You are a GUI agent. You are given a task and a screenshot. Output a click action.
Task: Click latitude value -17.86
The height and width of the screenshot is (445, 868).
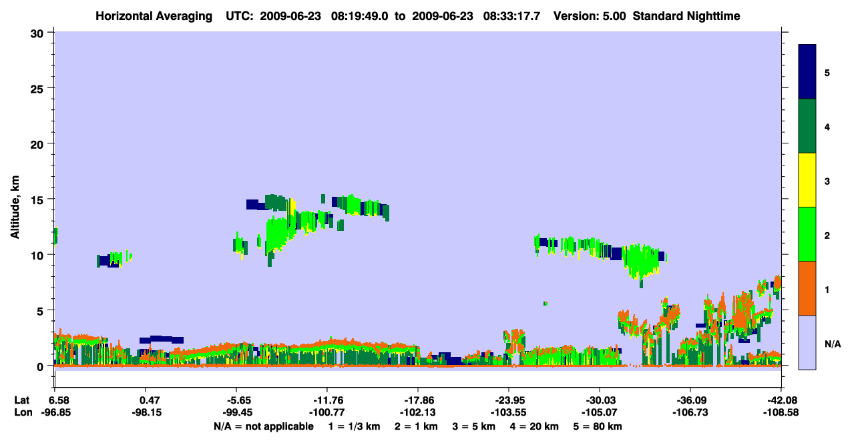418,400
